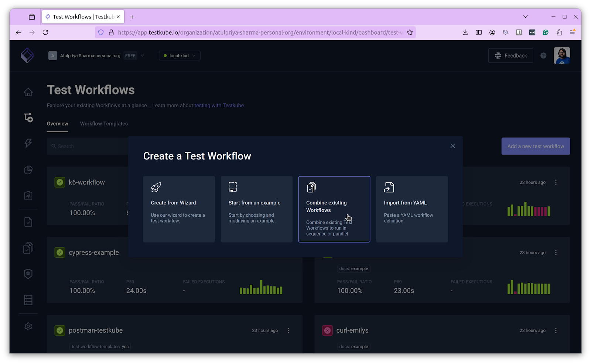Image resolution: width=591 pixels, height=364 pixels.
Task: Open cypress-example workflow title
Action: tap(94, 253)
